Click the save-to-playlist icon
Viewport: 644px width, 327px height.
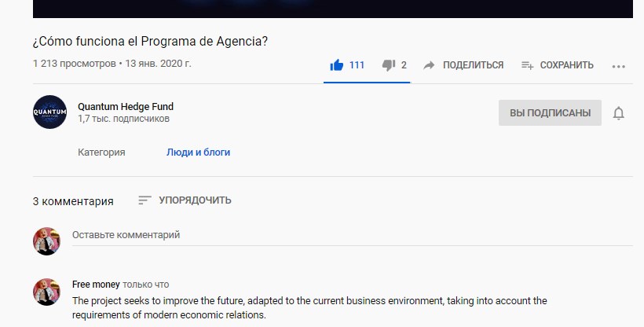527,65
